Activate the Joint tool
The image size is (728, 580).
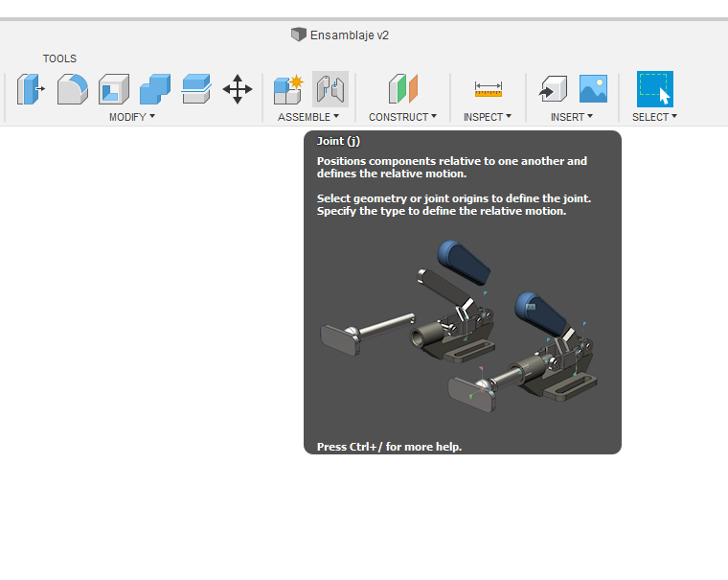tap(330, 89)
